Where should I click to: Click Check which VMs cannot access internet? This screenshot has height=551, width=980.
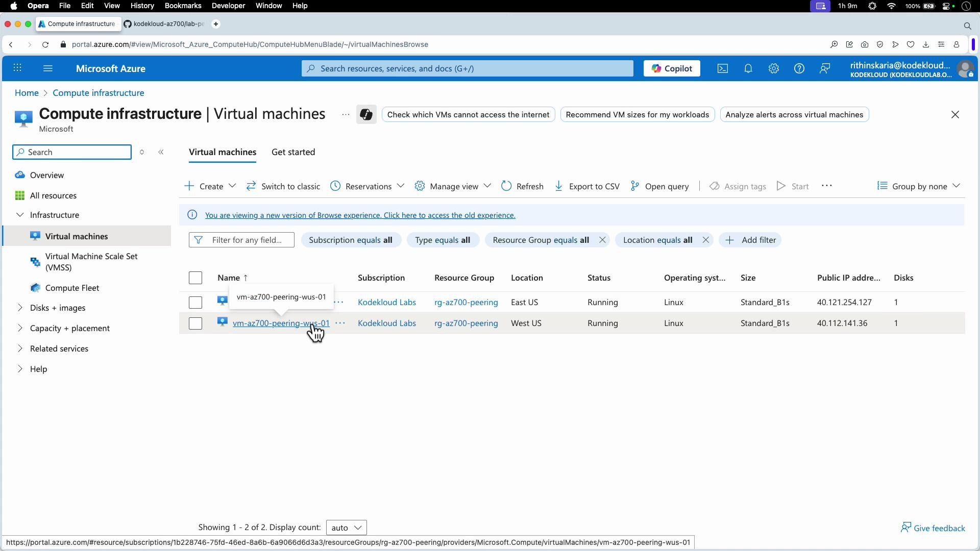click(468, 115)
